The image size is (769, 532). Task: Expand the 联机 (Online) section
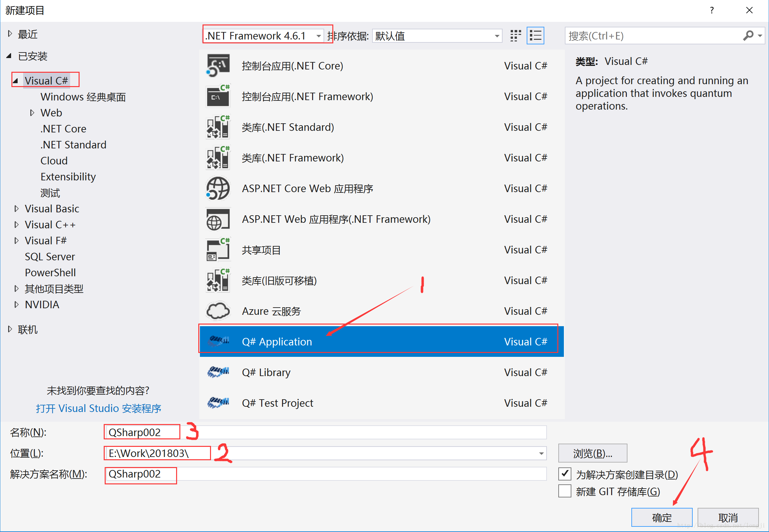pos(10,329)
